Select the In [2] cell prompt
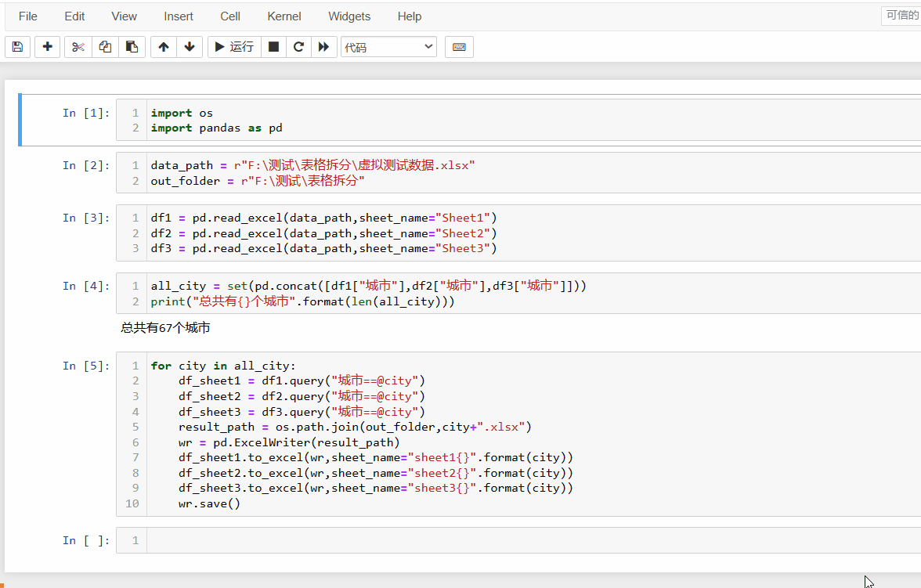Image resolution: width=921 pixels, height=588 pixels. pyautogui.click(x=86, y=166)
